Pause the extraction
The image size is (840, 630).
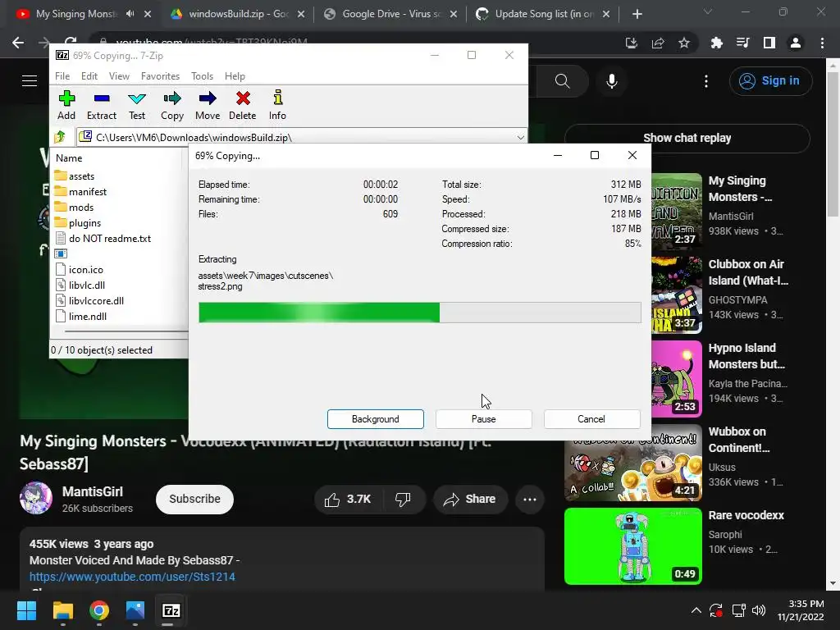tap(484, 419)
